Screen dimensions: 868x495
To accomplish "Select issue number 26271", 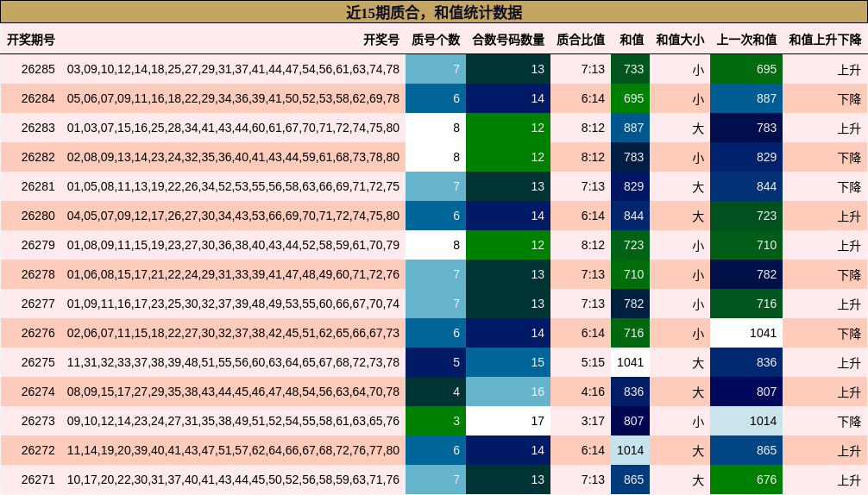I will coord(38,479).
